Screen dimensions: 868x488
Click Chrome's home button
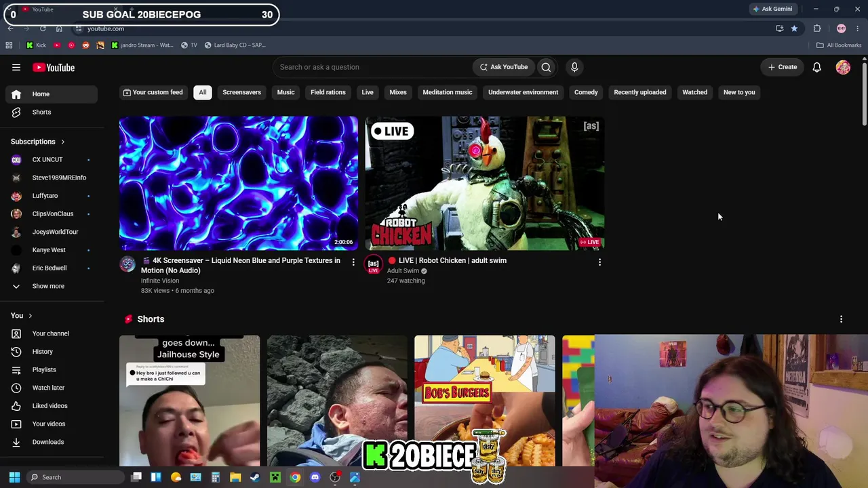(x=59, y=28)
